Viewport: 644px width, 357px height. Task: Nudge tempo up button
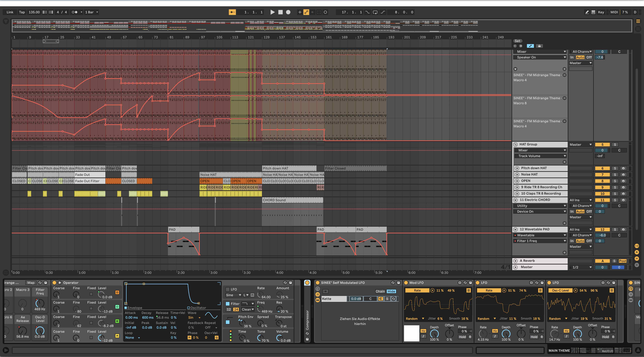pos(51,12)
